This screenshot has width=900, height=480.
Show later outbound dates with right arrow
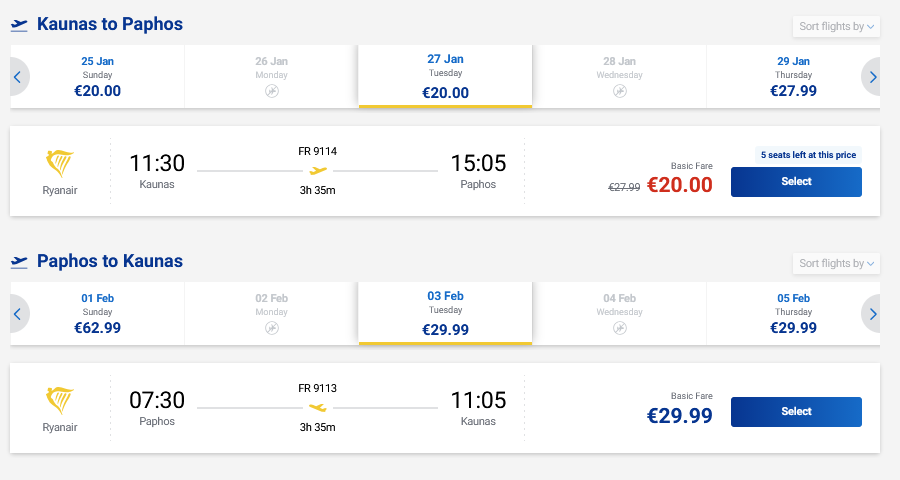coord(873,77)
